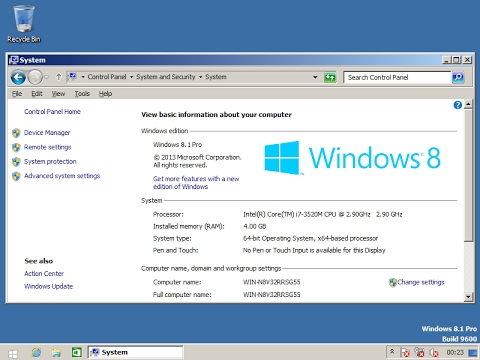
Task: Click the blue Help question mark icon
Action: tap(458, 105)
